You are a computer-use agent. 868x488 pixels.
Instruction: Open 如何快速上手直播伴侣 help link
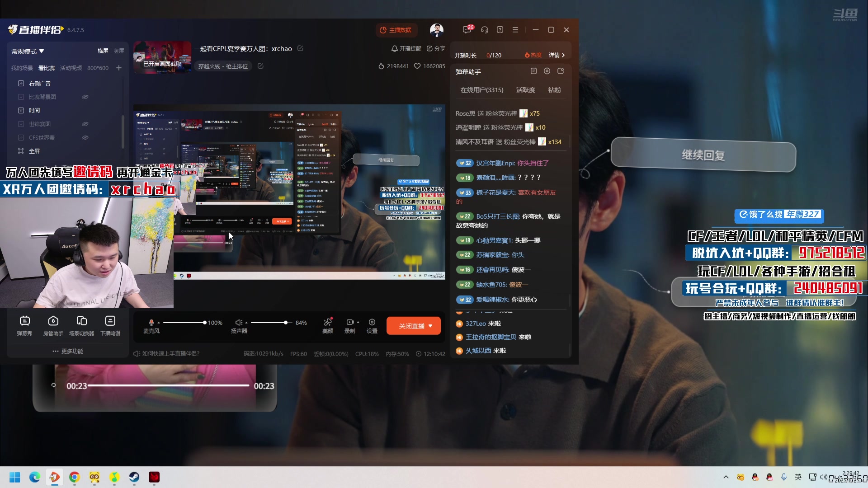pyautogui.click(x=166, y=354)
